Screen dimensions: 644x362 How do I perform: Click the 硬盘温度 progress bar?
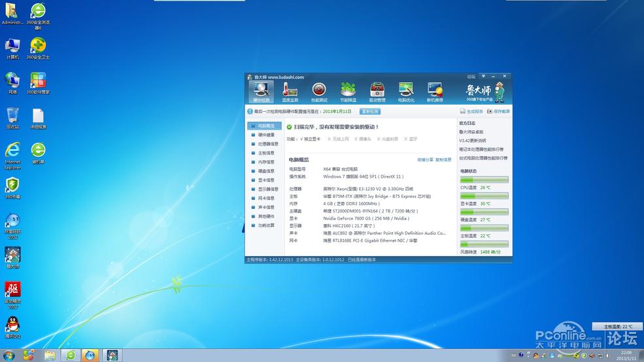pyautogui.click(x=484, y=212)
